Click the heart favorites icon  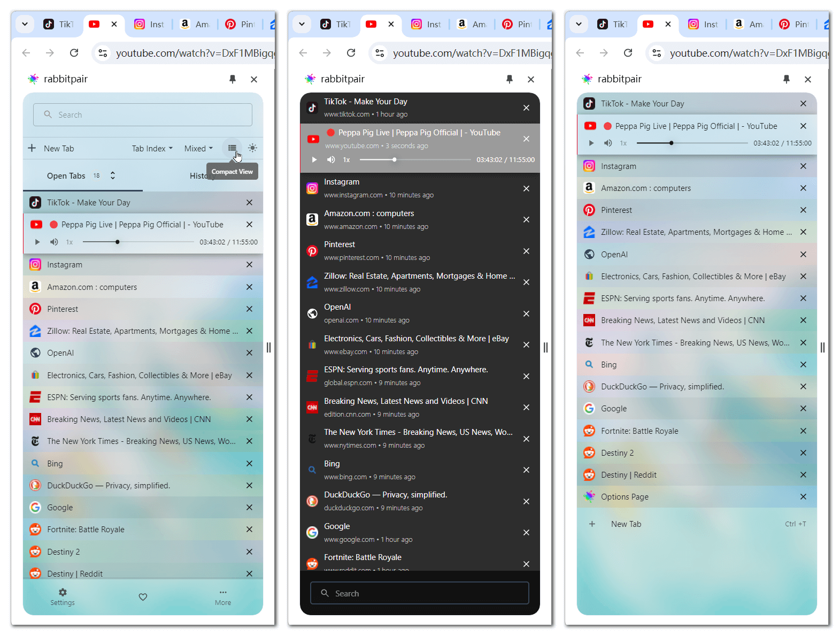point(143,597)
